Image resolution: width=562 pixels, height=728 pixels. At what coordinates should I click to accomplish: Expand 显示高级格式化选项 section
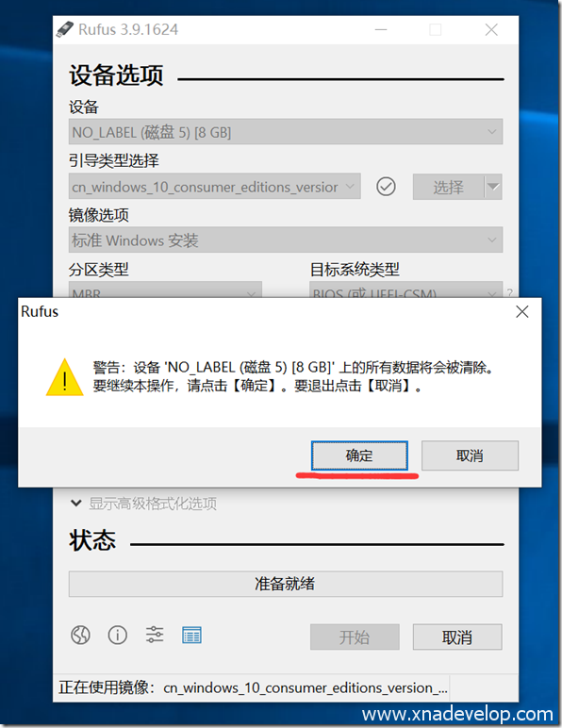(143, 504)
